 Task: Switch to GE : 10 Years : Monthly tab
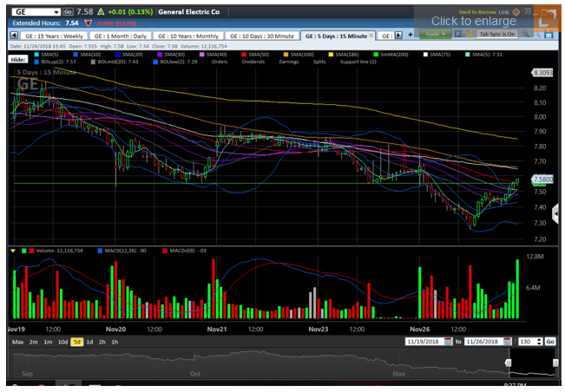pyautogui.click(x=188, y=36)
